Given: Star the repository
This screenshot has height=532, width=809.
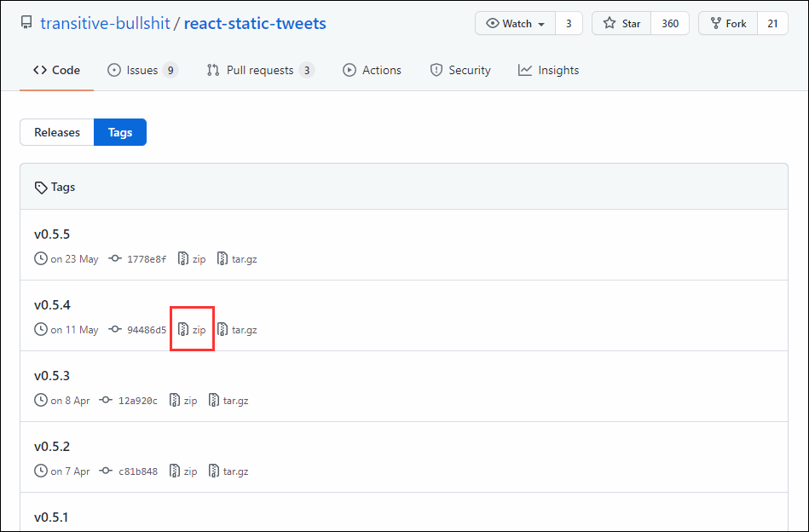Looking at the screenshot, I should (x=621, y=24).
